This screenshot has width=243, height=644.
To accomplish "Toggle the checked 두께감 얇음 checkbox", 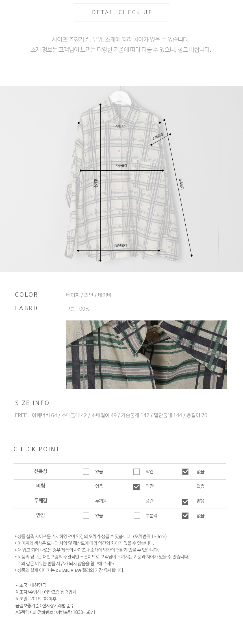I will [x=185, y=502].
